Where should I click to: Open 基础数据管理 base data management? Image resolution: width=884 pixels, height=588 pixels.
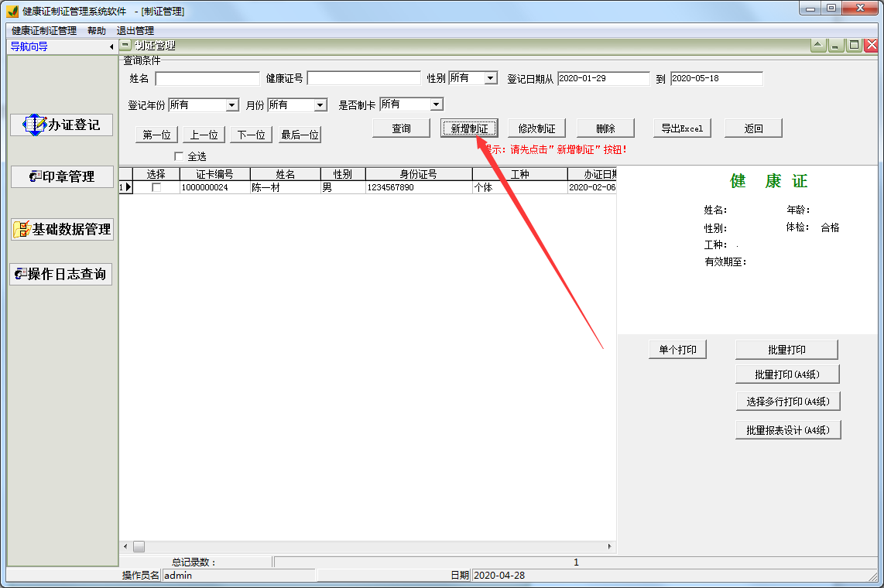[x=61, y=229]
